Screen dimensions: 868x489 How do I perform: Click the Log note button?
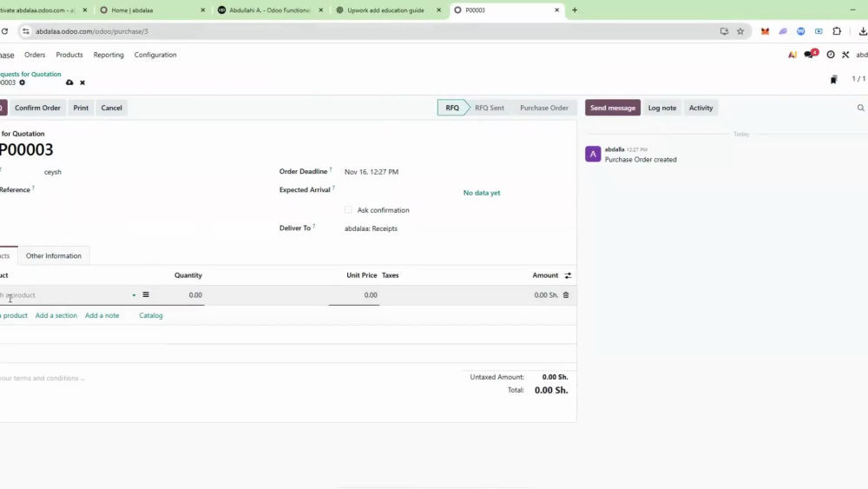click(662, 108)
